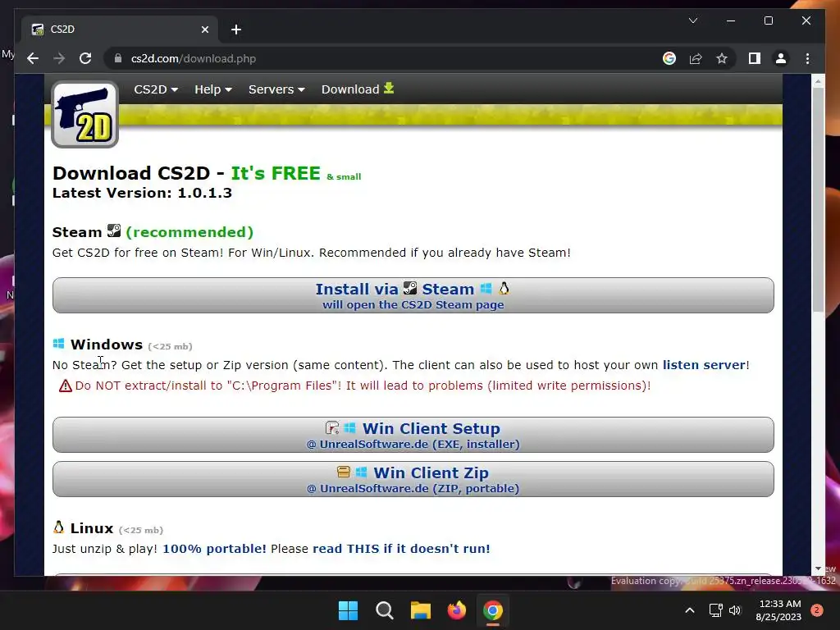Open the Chrome profile menu
The height and width of the screenshot is (630, 840).
781,58
